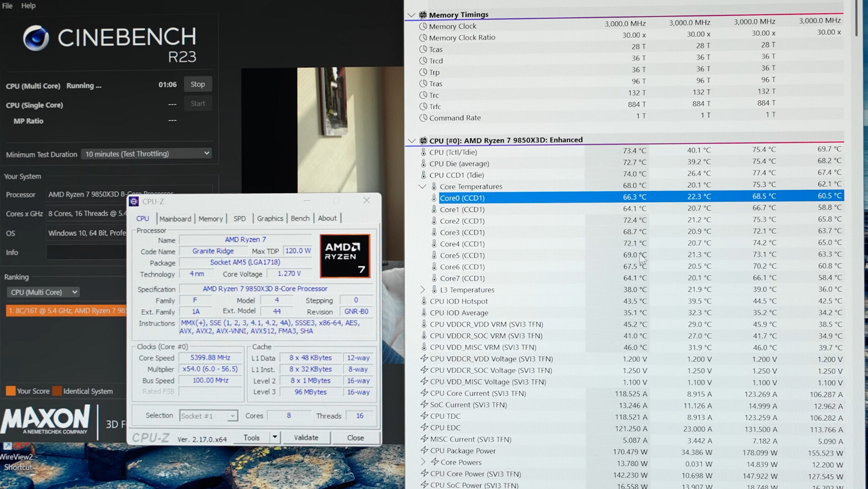
Task: Collapse the Memory Timings section
Action: click(411, 15)
